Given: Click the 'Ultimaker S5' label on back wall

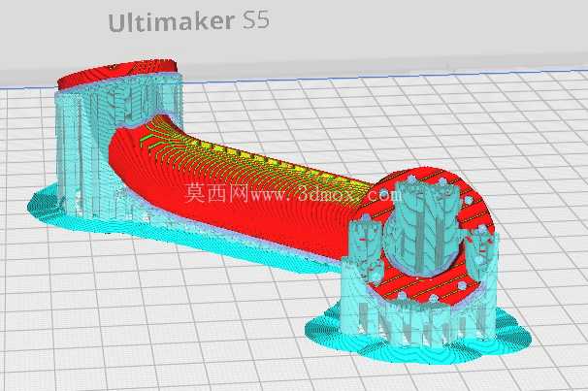Looking at the screenshot, I should coord(188,21).
